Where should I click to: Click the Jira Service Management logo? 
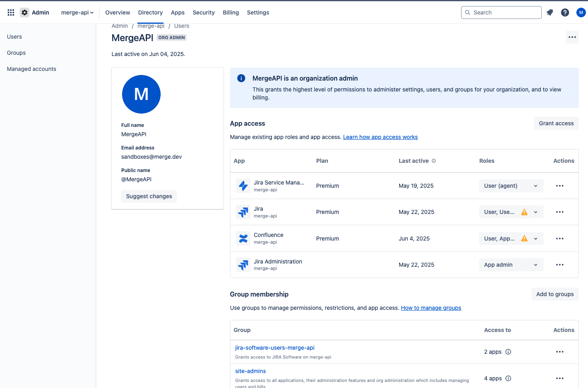(243, 185)
